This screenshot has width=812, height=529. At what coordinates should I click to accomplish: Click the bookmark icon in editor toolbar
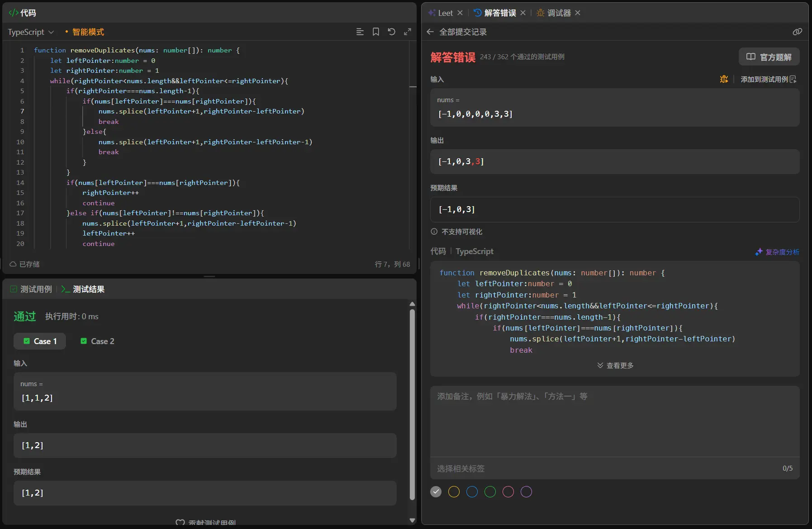click(x=375, y=32)
